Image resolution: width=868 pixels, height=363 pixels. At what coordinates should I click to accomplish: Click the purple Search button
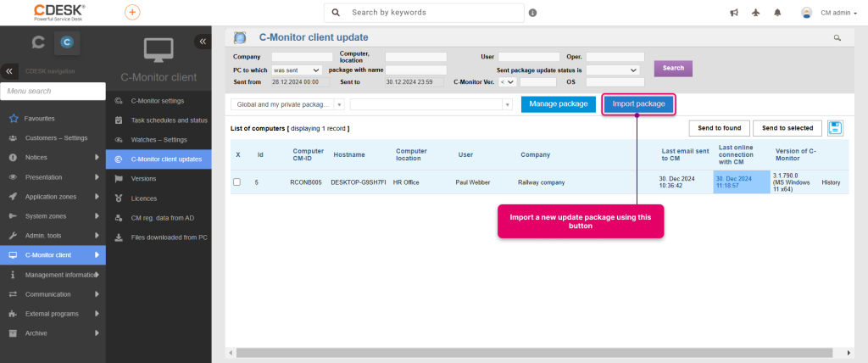click(673, 68)
